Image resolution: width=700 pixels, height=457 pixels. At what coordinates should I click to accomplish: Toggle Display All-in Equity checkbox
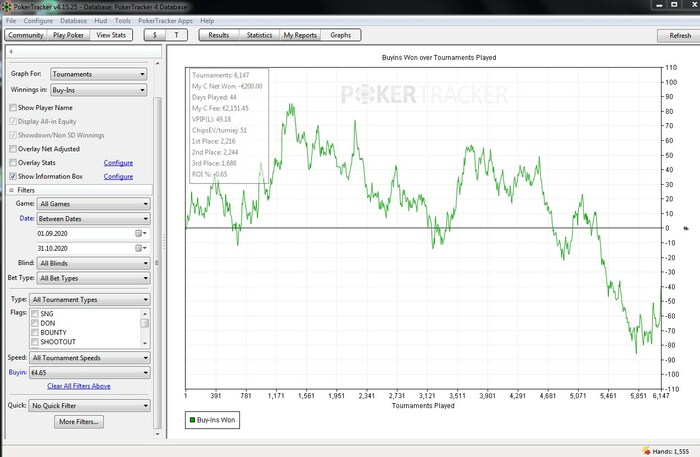click(x=13, y=121)
